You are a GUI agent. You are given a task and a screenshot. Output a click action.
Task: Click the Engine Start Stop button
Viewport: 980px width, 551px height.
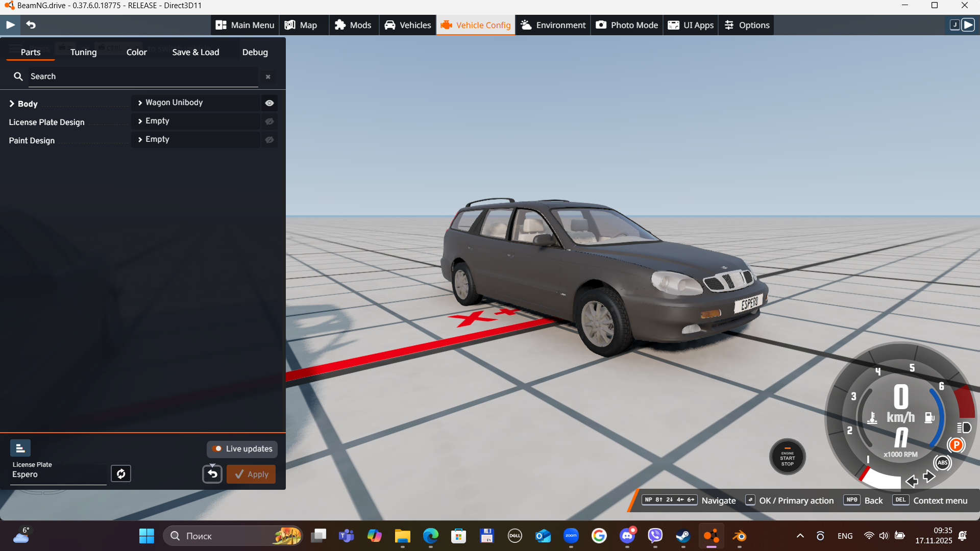click(787, 457)
